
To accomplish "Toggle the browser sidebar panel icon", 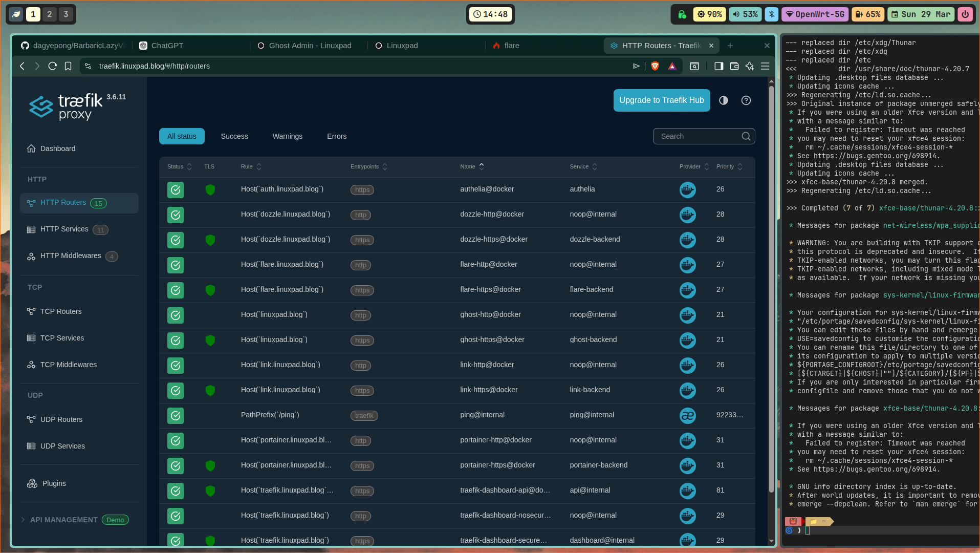I will 718,66.
